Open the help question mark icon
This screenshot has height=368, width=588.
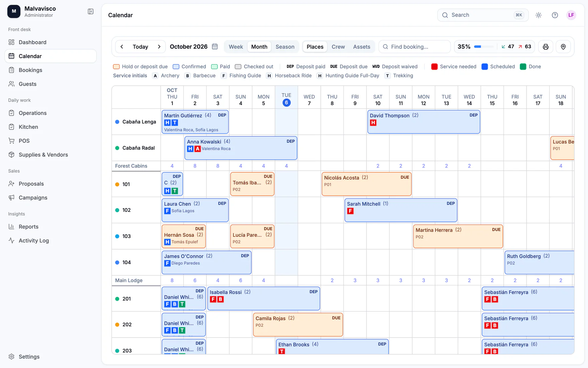tap(555, 15)
